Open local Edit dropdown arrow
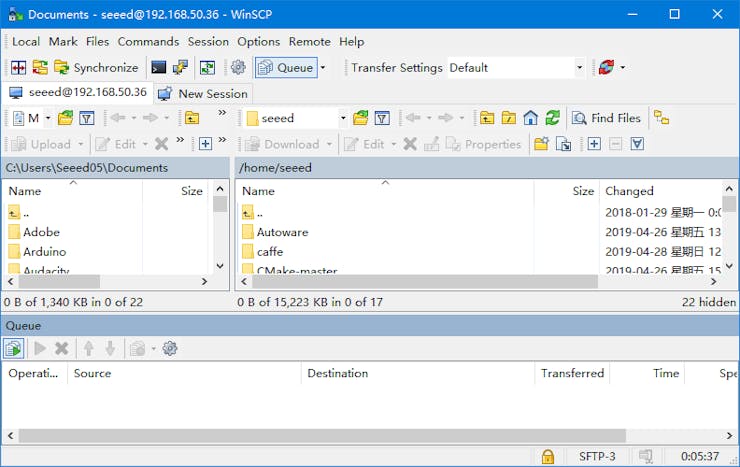740x467 pixels. coord(145,144)
